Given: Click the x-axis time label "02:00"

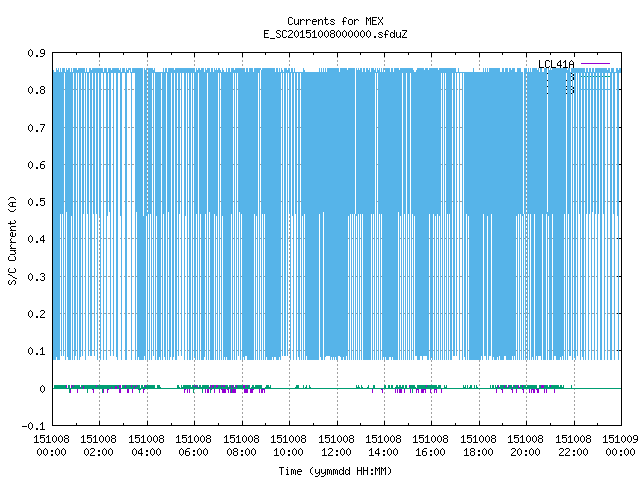Looking at the screenshot, I should pos(98,452).
